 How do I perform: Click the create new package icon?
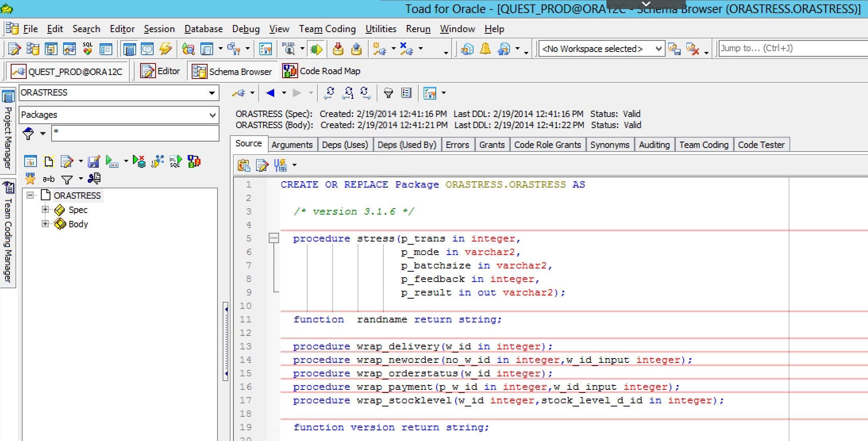49,161
